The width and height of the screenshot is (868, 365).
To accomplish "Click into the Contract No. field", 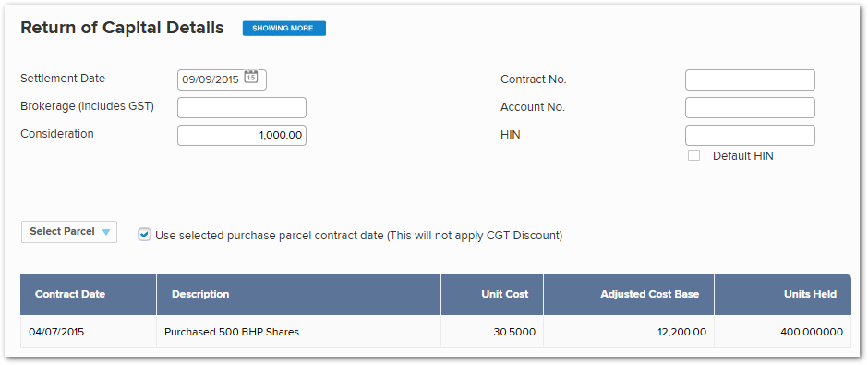I will tap(750, 79).
